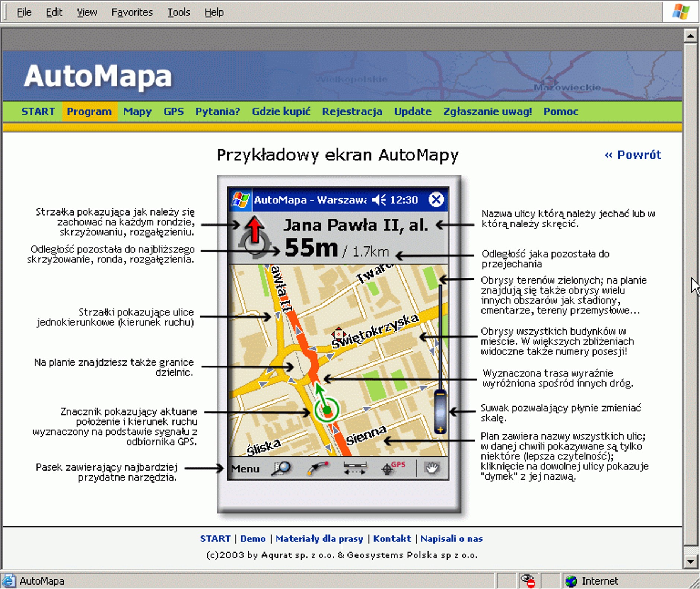
Task: Click the Internet globe icon in the status bar
Action: [x=571, y=581]
